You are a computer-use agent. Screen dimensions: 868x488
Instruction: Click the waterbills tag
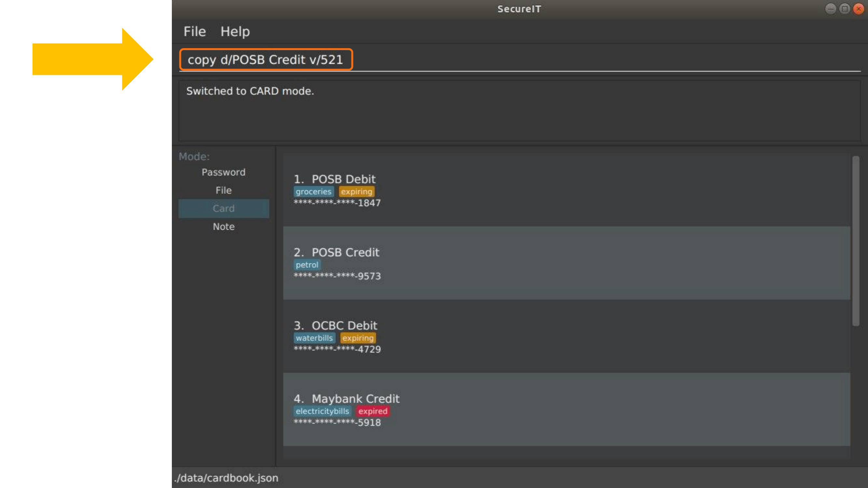coord(314,338)
